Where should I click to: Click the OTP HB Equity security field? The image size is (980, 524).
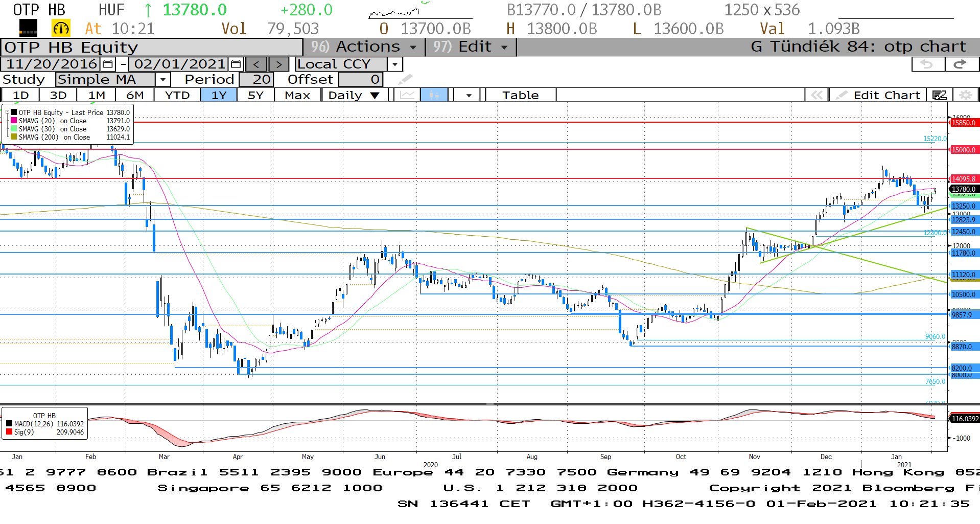point(152,47)
